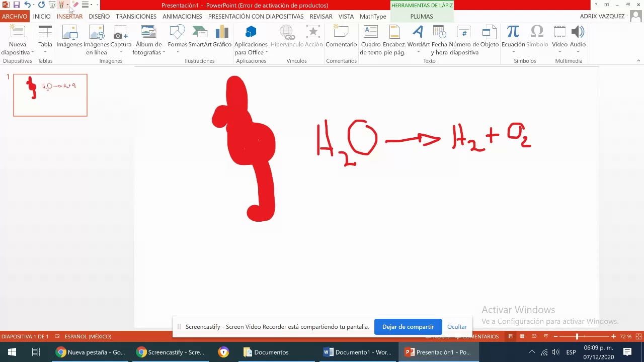Insert Imágenes from the ribbon

pyautogui.click(x=69, y=36)
